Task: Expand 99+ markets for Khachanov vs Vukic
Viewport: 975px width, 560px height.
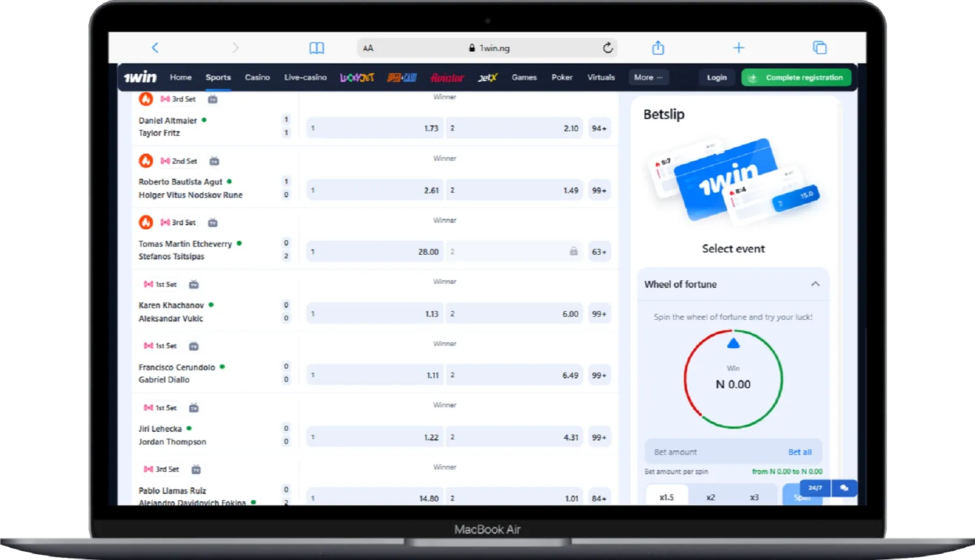Action: [x=599, y=314]
